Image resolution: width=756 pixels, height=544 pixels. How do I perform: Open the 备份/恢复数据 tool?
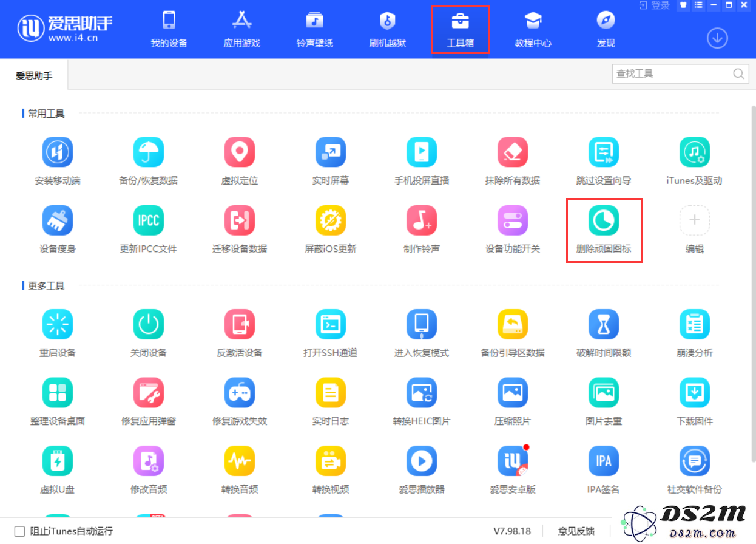click(x=149, y=160)
